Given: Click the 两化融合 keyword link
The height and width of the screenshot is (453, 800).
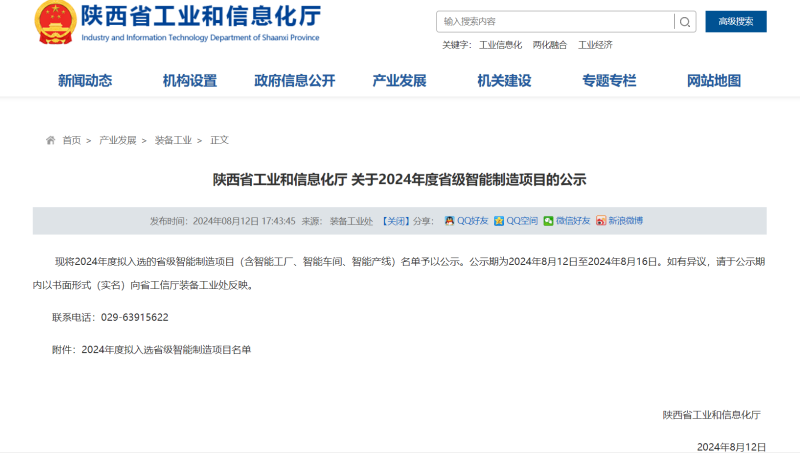Looking at the screenshot, I should pos(549,45).
